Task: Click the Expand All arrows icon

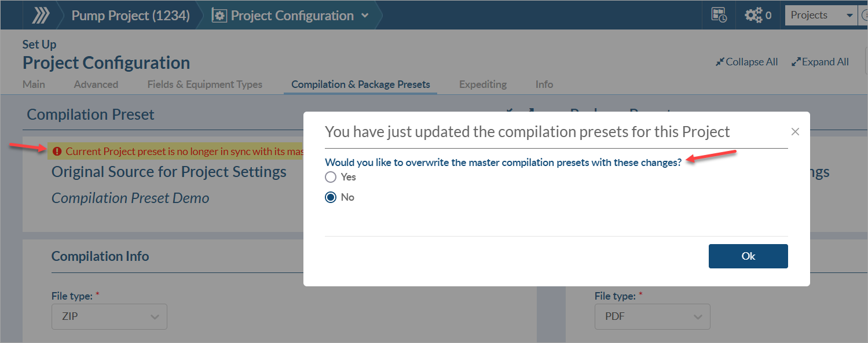Action: [x=796, y=62]
